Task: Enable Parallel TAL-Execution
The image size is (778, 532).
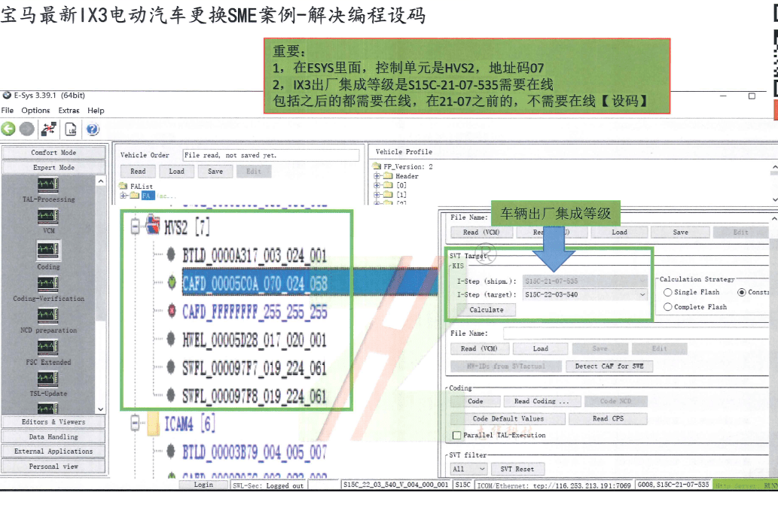Action: (456, 434)
